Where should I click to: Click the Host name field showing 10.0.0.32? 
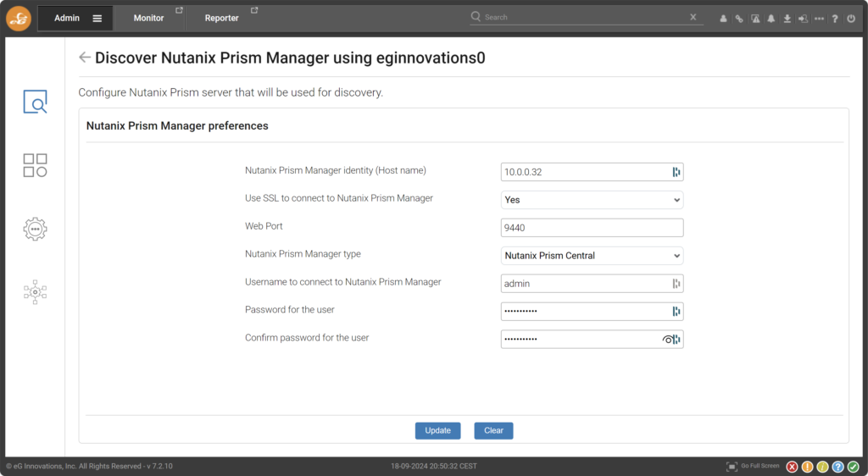pos(592,172)
